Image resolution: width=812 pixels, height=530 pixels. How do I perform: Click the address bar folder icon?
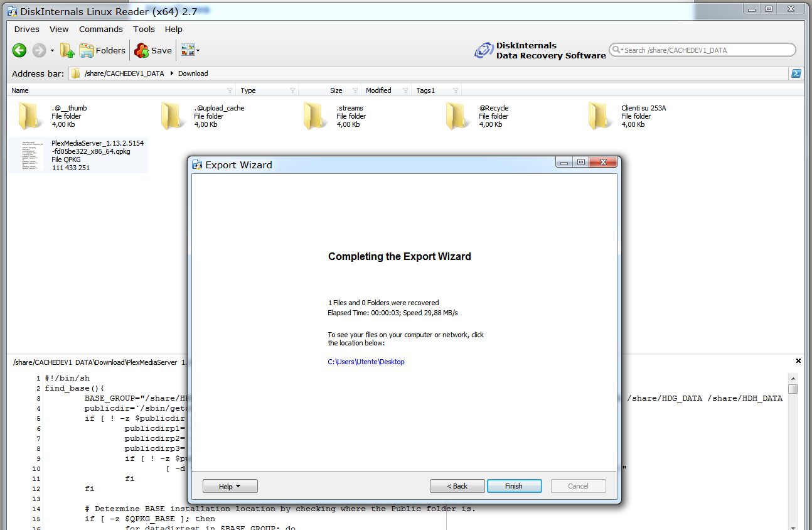[x=75, y=73]
